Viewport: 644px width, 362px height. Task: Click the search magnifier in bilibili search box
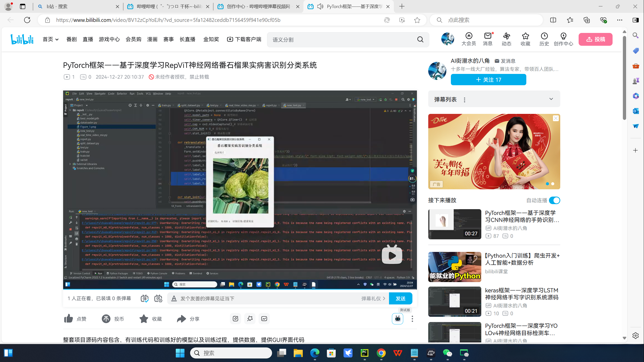tap(420, 39)
